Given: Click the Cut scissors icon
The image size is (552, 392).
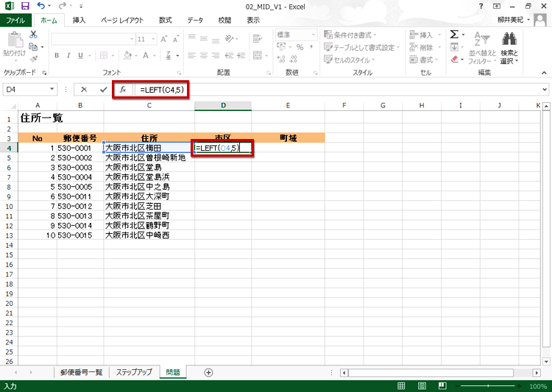Looking at the screenshot, I should pyautogui.click(x=33, y=35).
